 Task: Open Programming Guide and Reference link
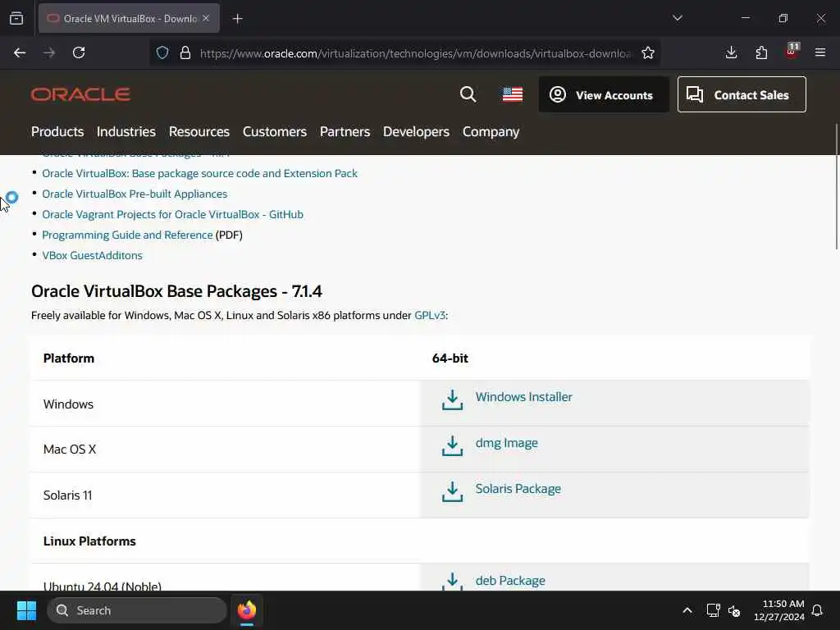point(127,235)
